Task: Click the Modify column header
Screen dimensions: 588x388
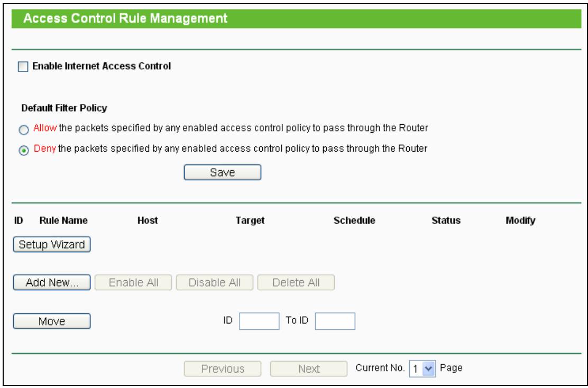Action: pyautogui.click(x=520, y=220)
